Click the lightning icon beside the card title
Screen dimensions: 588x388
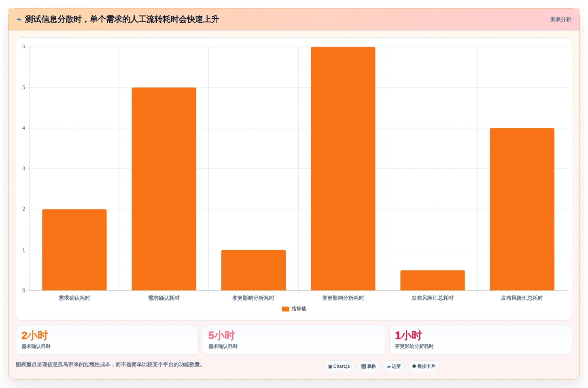click(x=19, y=19)
